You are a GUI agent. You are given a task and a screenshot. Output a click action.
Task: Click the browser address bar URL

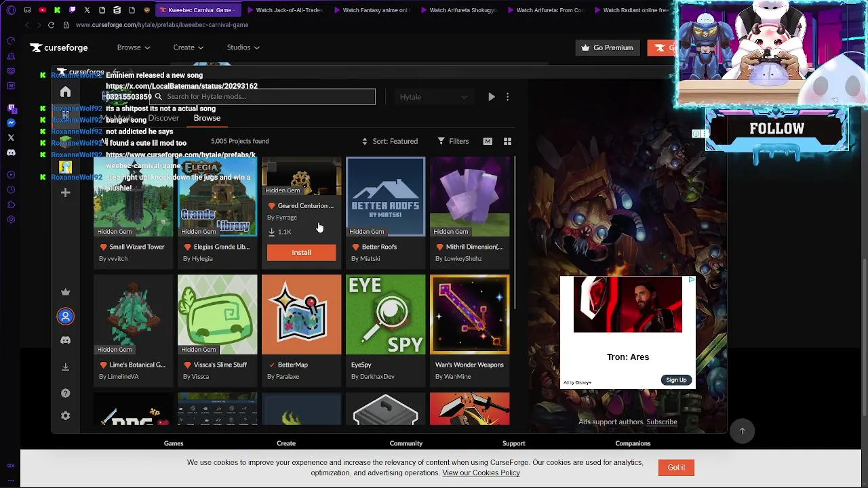tap(162, 25)
